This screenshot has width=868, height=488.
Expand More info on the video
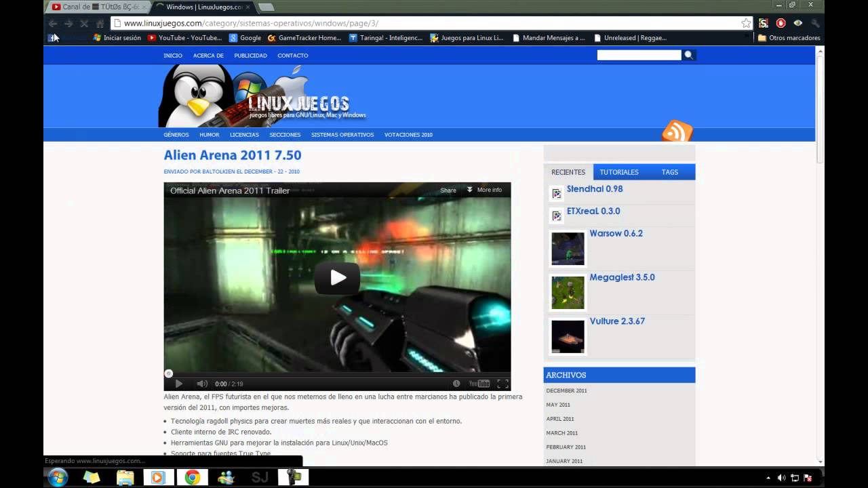pos(484,190)
